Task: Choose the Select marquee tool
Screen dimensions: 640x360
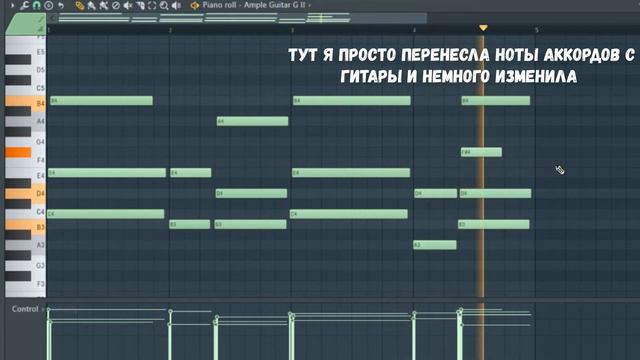Action: [152, 5]
